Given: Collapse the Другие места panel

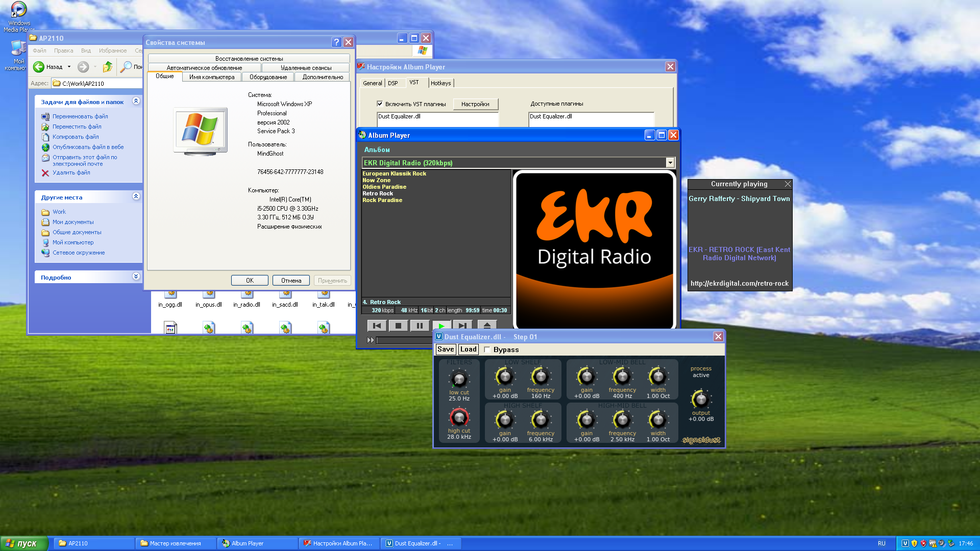Looking at the screenshot, I should [x=136, y=196].
